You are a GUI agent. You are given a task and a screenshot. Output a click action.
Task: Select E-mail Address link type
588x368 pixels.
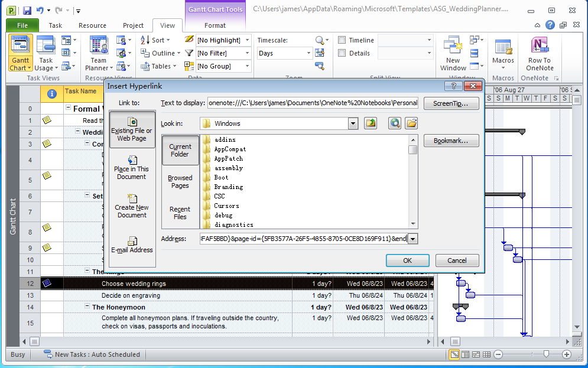point(132,245)
